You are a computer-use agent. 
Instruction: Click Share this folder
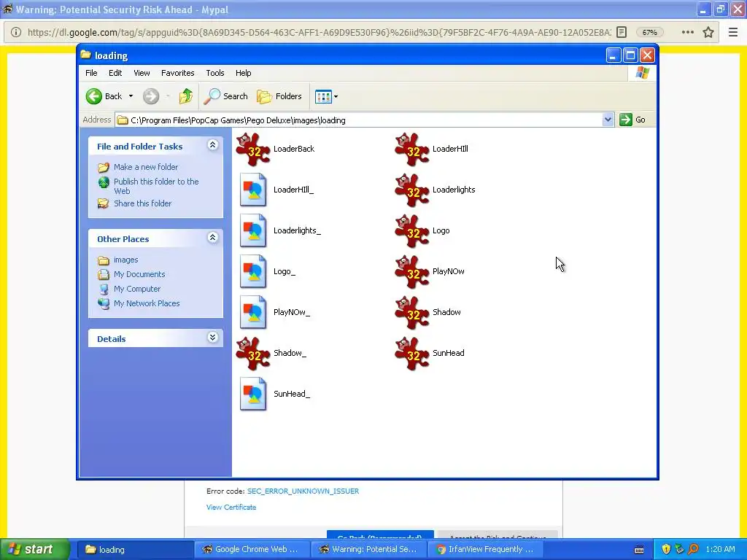142,203
